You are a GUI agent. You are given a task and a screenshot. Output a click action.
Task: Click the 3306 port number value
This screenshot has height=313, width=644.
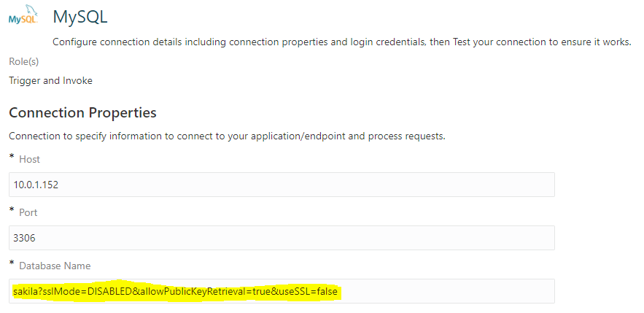(x=24, y=239)
